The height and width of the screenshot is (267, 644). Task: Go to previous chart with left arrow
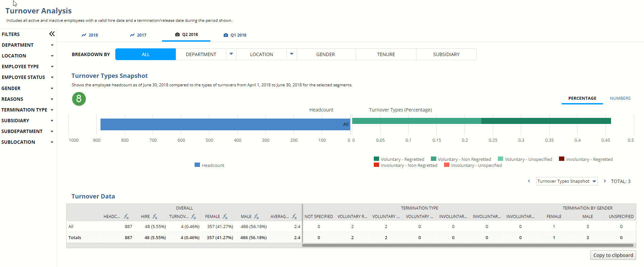click(529, 181)
